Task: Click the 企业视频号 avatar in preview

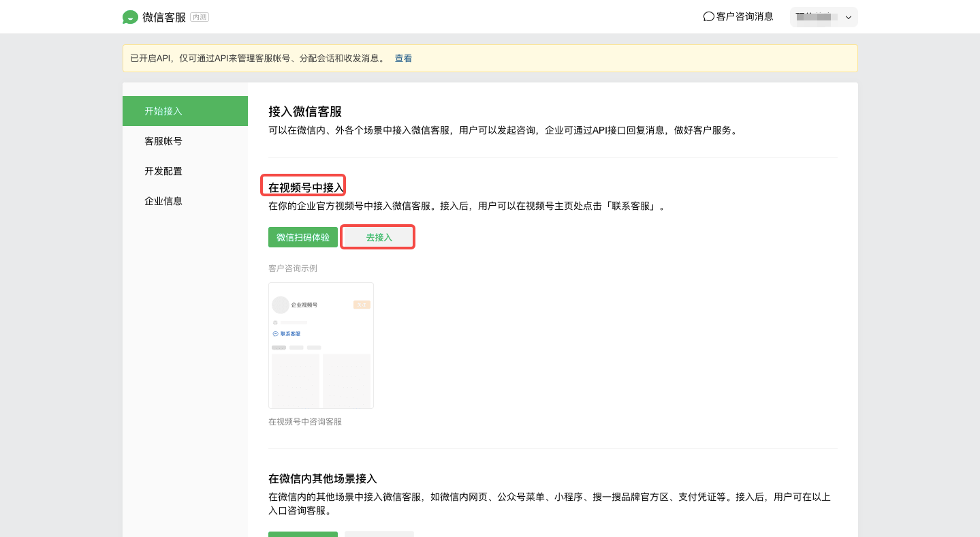Action: click(281, 305)
